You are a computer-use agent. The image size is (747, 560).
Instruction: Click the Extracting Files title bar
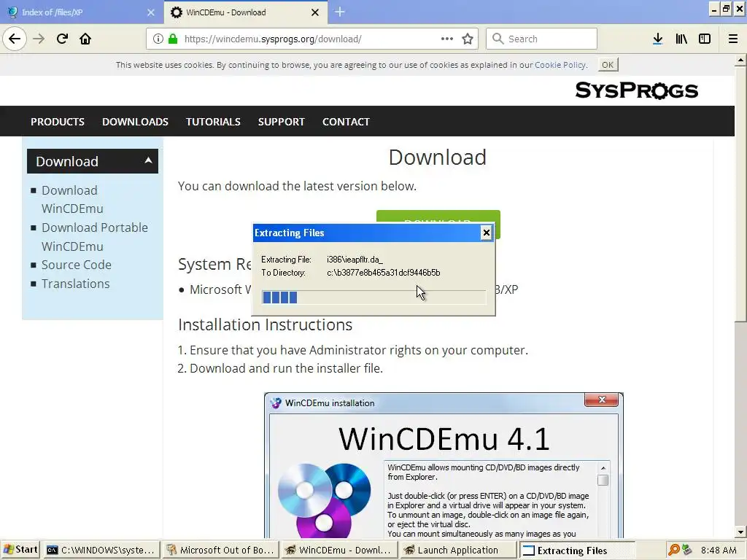point(367,233)
